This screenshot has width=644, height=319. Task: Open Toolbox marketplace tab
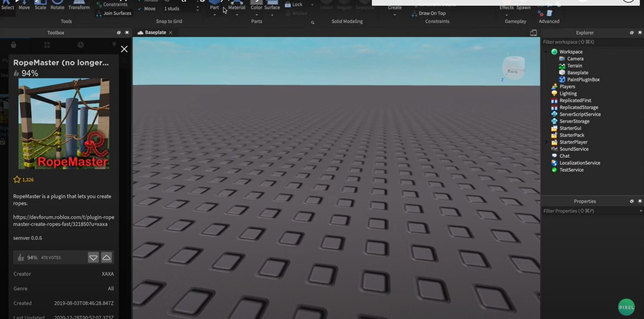(13, 45)
